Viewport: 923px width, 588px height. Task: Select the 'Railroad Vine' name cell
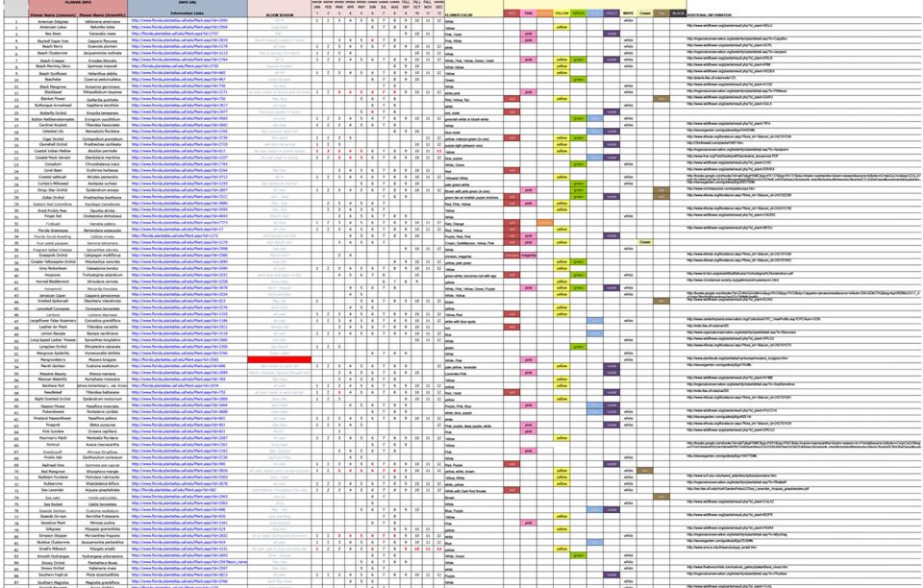pos(54,464)
